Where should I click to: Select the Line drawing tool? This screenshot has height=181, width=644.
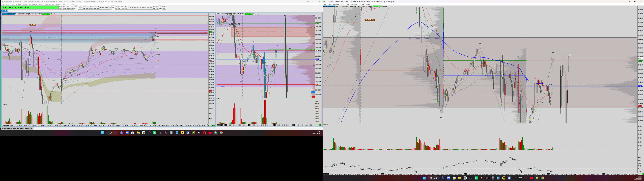100,8
